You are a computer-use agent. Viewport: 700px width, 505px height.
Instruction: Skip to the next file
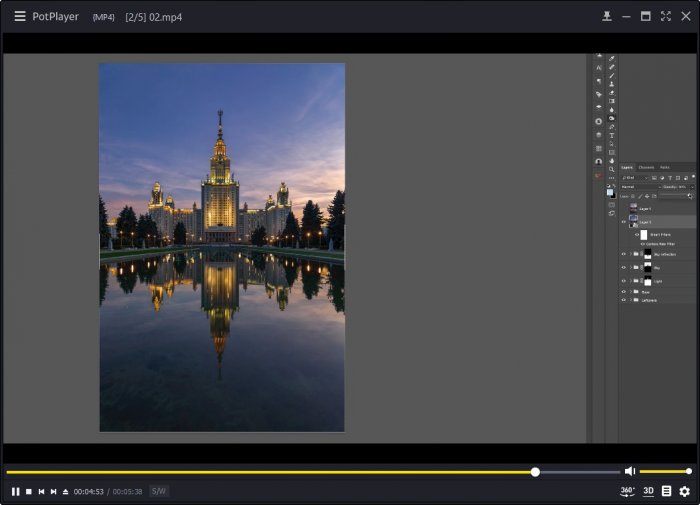[53, 492]
